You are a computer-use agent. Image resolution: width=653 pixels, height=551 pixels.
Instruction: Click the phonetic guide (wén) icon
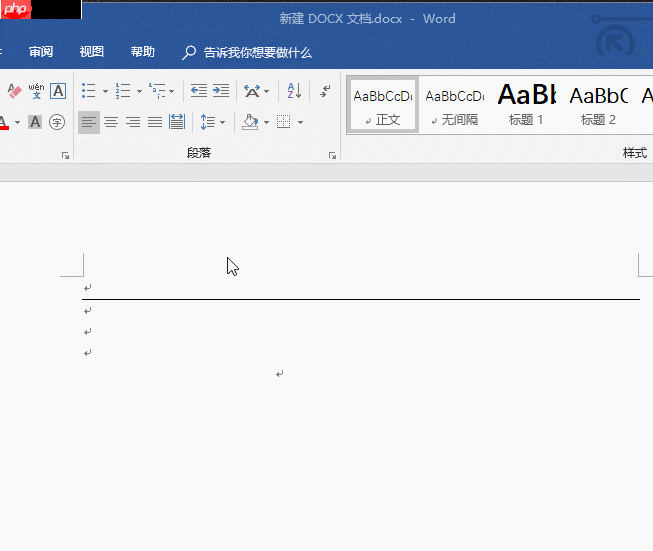point(36,91)
